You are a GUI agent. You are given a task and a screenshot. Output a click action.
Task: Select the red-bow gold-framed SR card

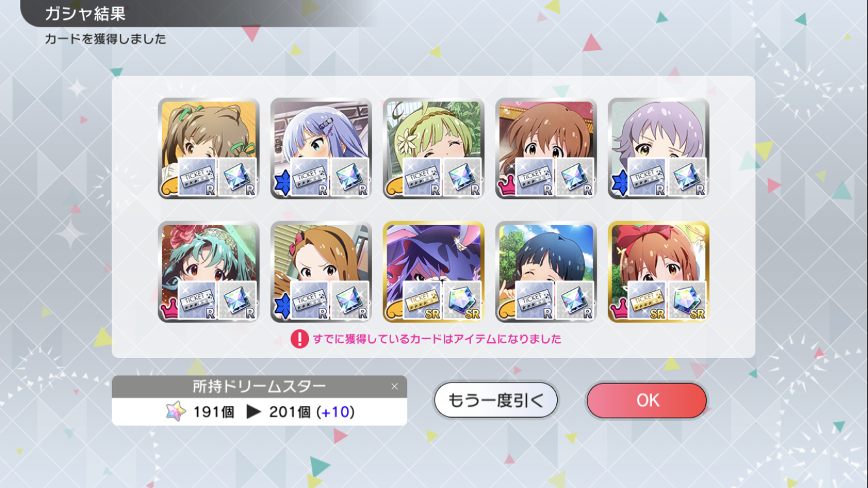(x=658, y=272)
